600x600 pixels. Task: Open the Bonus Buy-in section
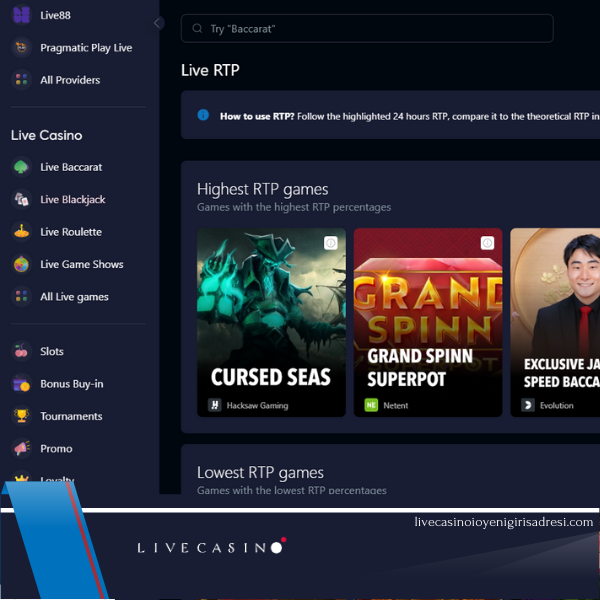(72, 384)
